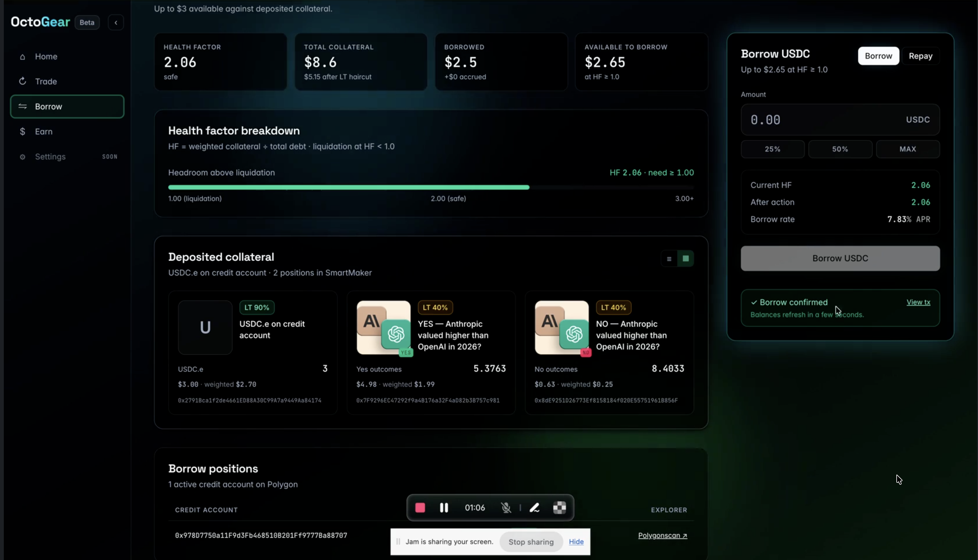Collapse the sidebar with the chevron button
978x560 pixels.
click(116, 22)
